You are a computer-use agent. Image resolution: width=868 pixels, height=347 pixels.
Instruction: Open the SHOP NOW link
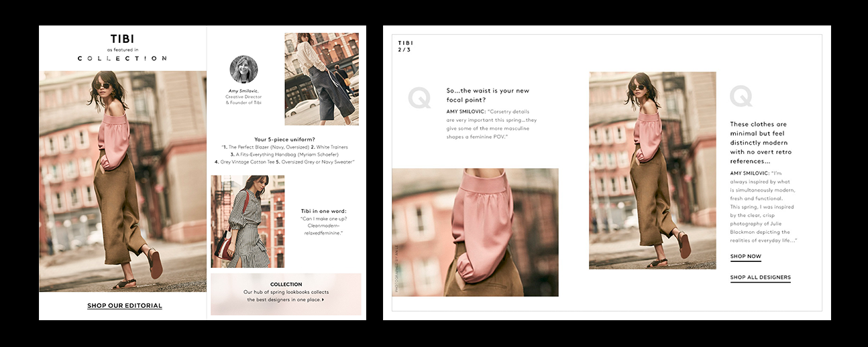746,257
